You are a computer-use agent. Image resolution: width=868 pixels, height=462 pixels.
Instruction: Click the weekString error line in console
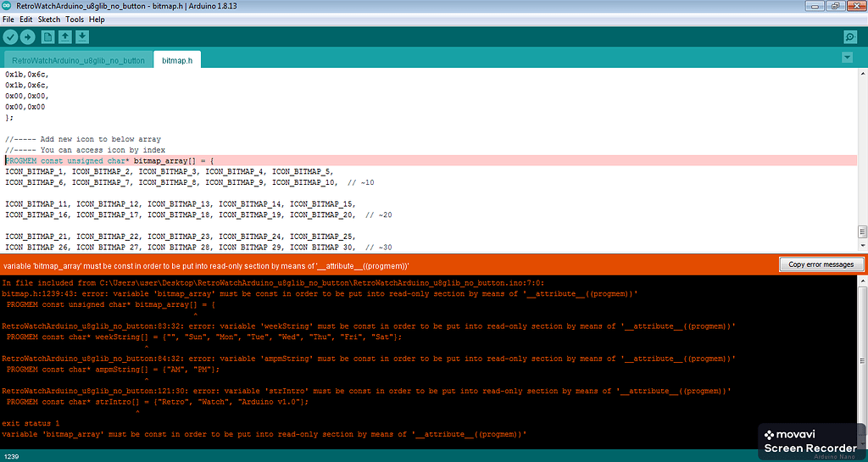[369, 326]
